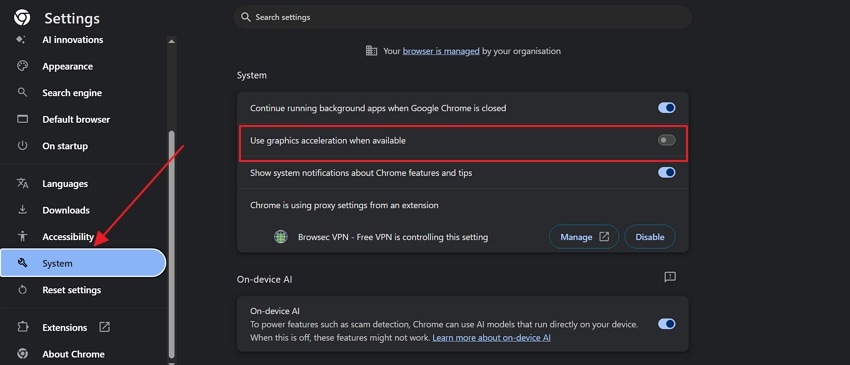
Task: Click the Default browser window icon
Action: pyautogui.click(x=22, y=119)
